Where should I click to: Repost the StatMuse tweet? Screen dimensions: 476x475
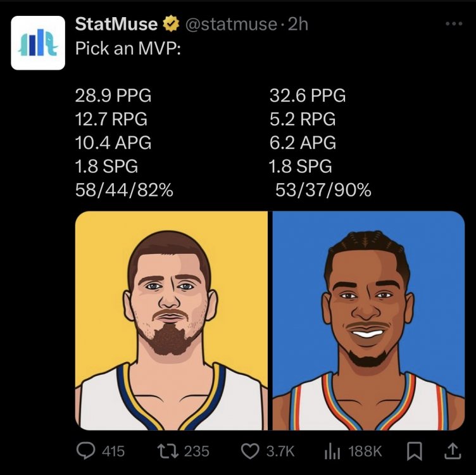coord(168,451)
